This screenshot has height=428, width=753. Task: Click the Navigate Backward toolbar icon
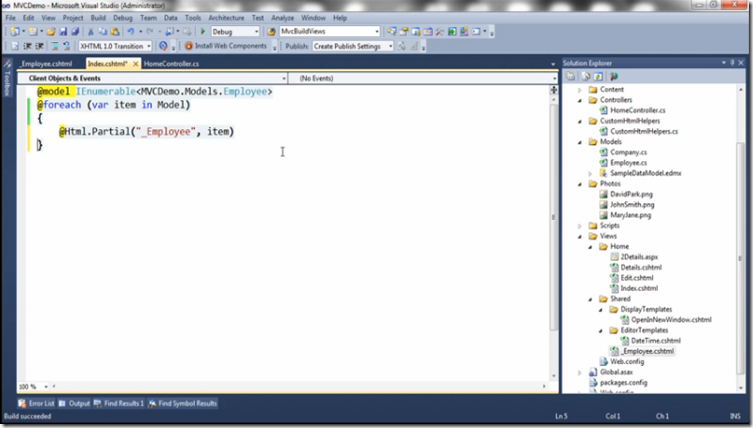(x=170, y=32)
